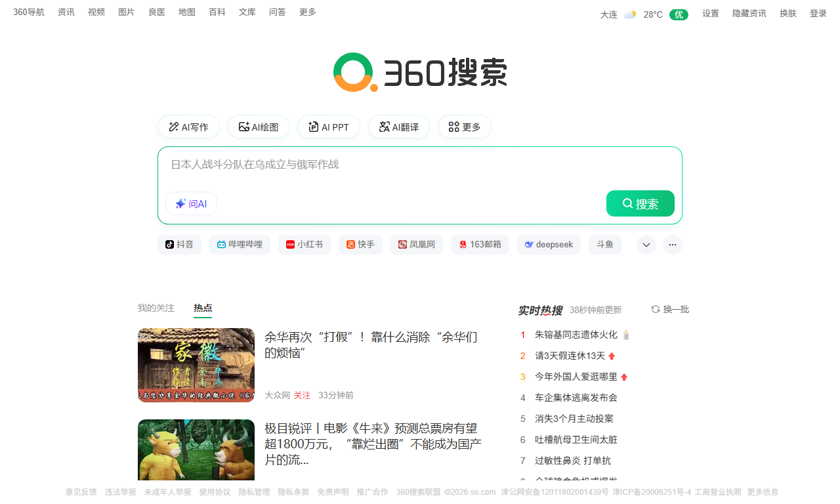The image size is (840, 504).
Task: Open 良医 in top navigation
Action: tap(157, 12)
